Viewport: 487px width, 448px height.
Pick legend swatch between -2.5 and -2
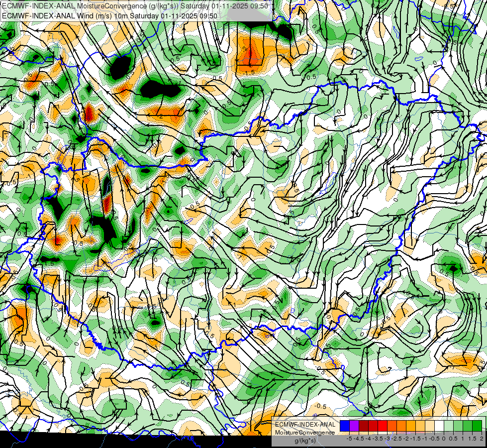401,426
